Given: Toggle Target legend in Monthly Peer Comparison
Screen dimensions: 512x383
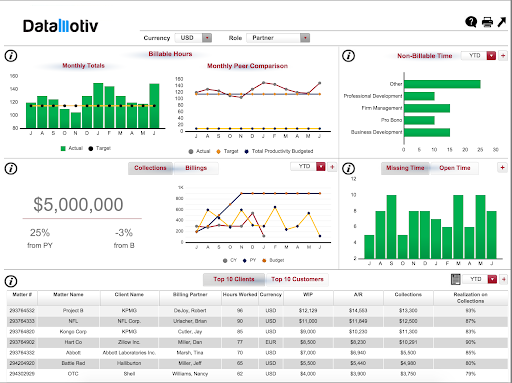Looking at the screenshot, I should (227, 151).
